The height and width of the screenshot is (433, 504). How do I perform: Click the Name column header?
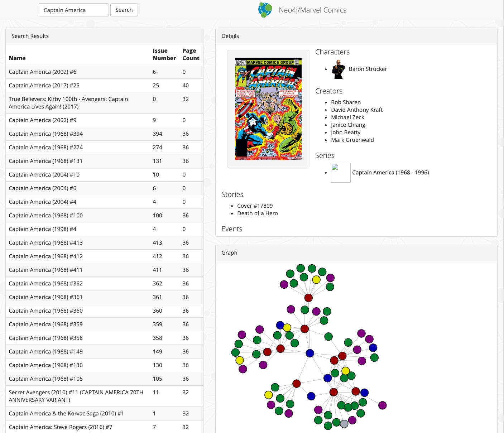tap(17, 58)
